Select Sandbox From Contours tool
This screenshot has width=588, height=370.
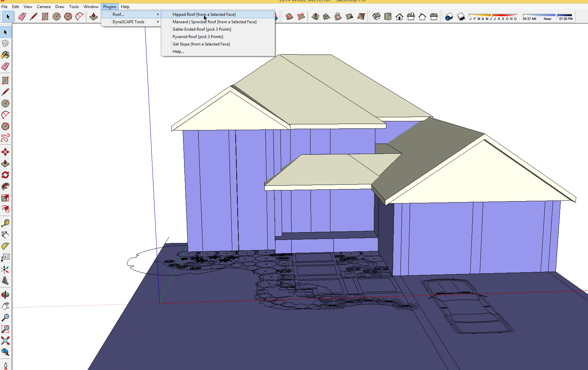click(289, 17)
